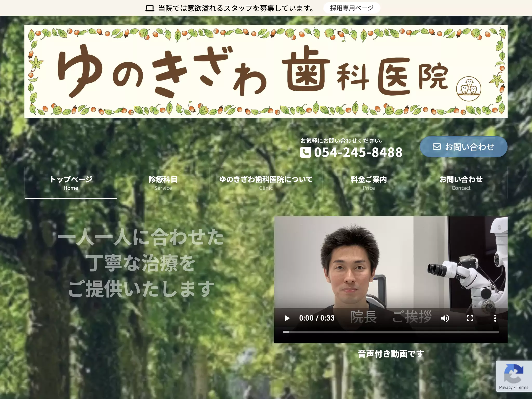Enter fullscreen mode for the video
532x399 pixels.
pos(470,318)
